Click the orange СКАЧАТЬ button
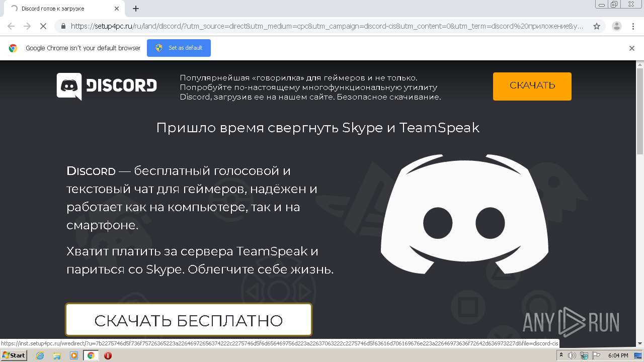The width and height of the screenshot is (644, 362). point(532,86)
